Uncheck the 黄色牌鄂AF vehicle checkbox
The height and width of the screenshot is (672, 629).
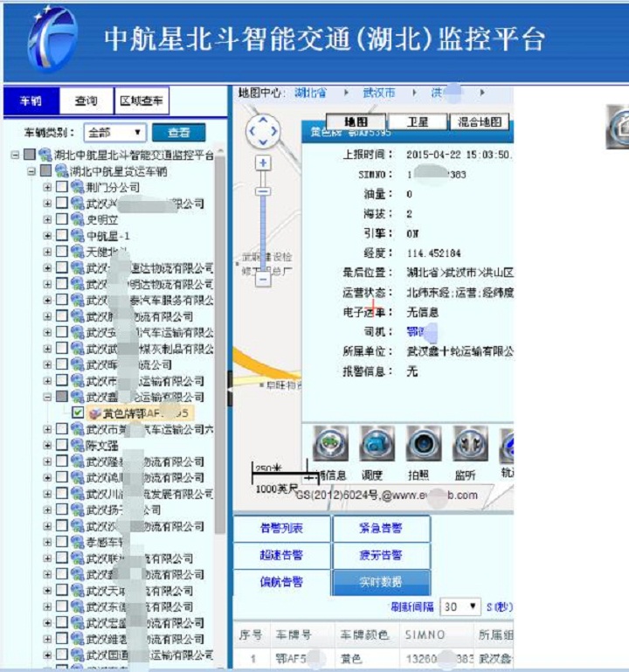click(78, 412)
